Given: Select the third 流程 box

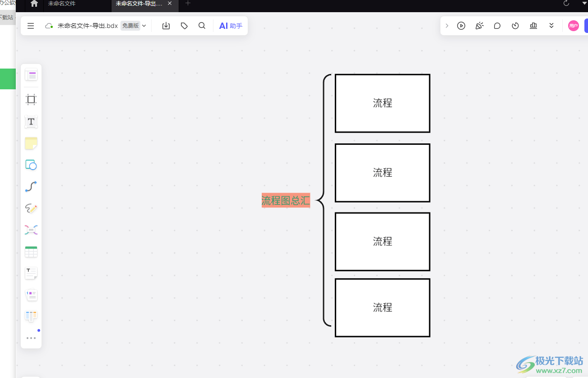Looking at the screenshot, I should pos(383,242).
